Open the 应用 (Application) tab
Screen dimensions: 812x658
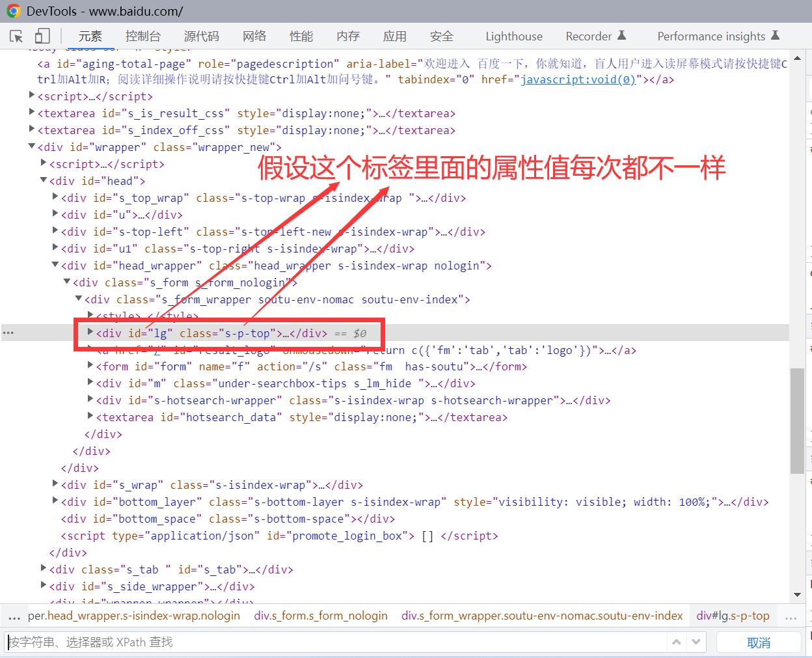pyautogui.click(x=395, y=36)
